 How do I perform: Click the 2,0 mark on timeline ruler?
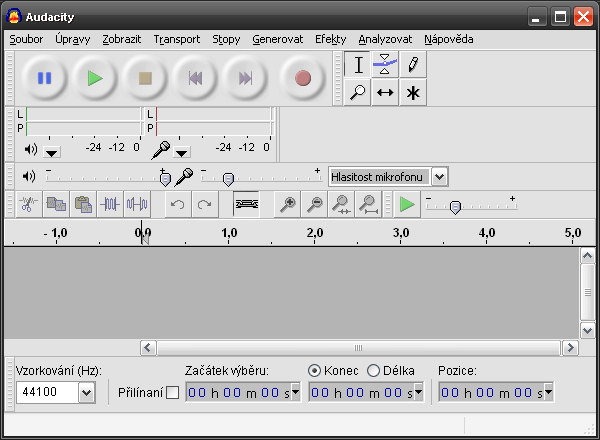315,233
